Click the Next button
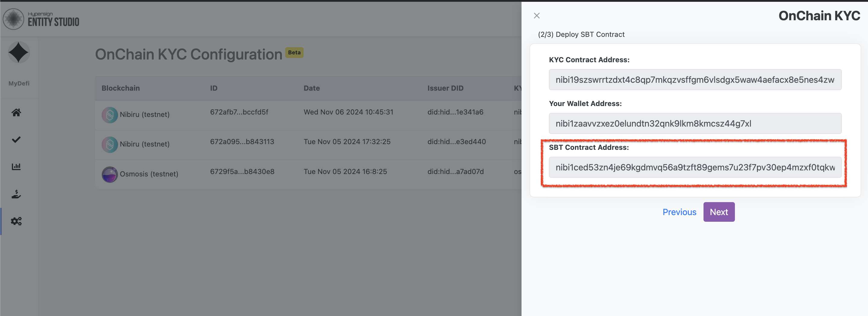Image resolution: width=868 pixels, height=316 pixels. pos(719,212)
